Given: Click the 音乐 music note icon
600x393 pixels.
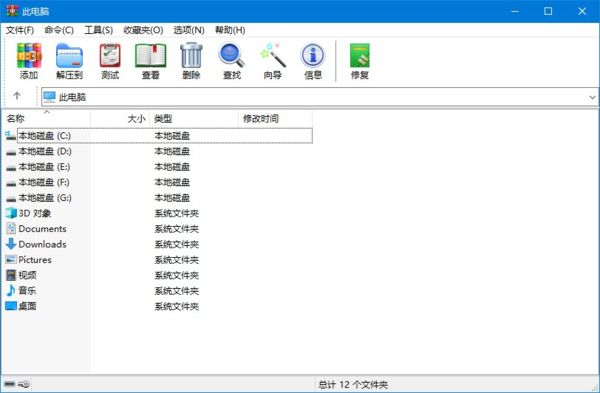Looking at the screenshot, I should point(11,290).
